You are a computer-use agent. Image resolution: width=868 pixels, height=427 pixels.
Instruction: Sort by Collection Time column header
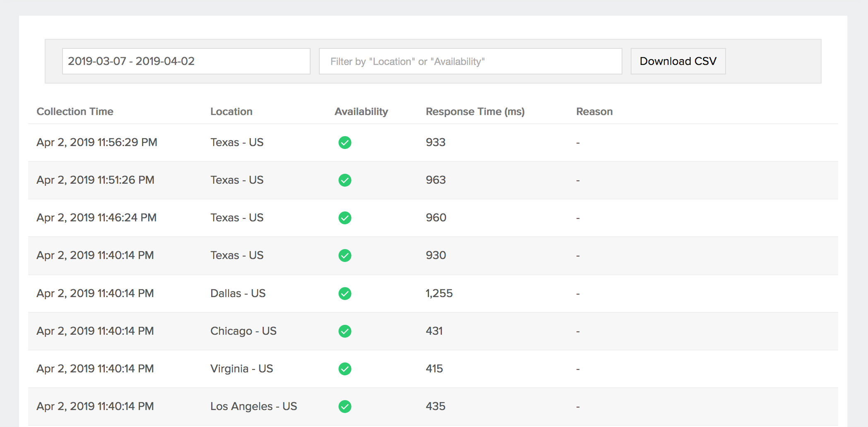tap(75, 112)
